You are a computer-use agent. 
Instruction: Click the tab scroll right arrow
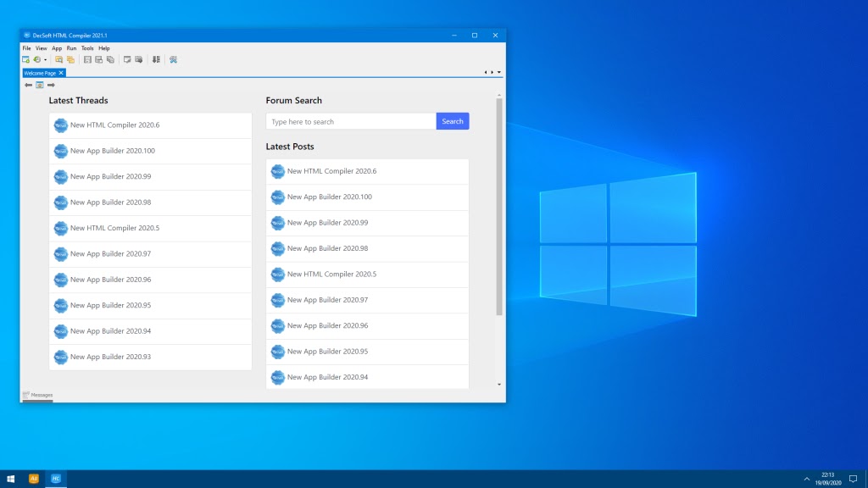[x=492, y=73]
